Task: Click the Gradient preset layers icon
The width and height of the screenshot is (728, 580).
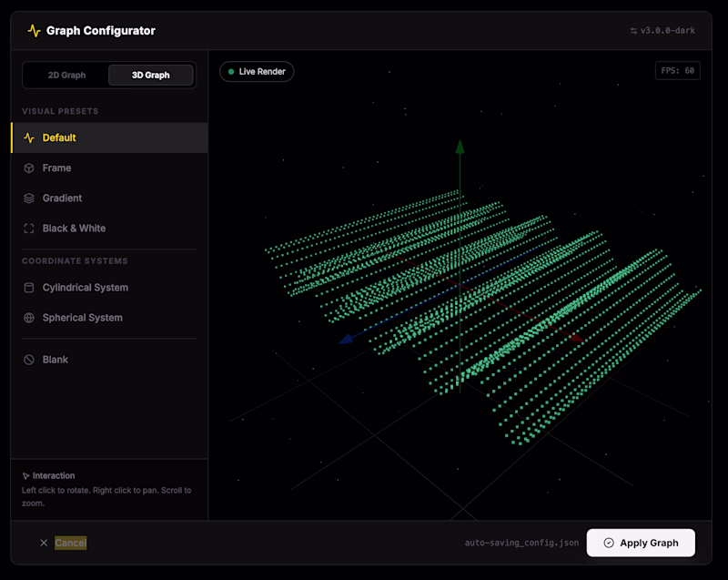Action: pos(29,198)
